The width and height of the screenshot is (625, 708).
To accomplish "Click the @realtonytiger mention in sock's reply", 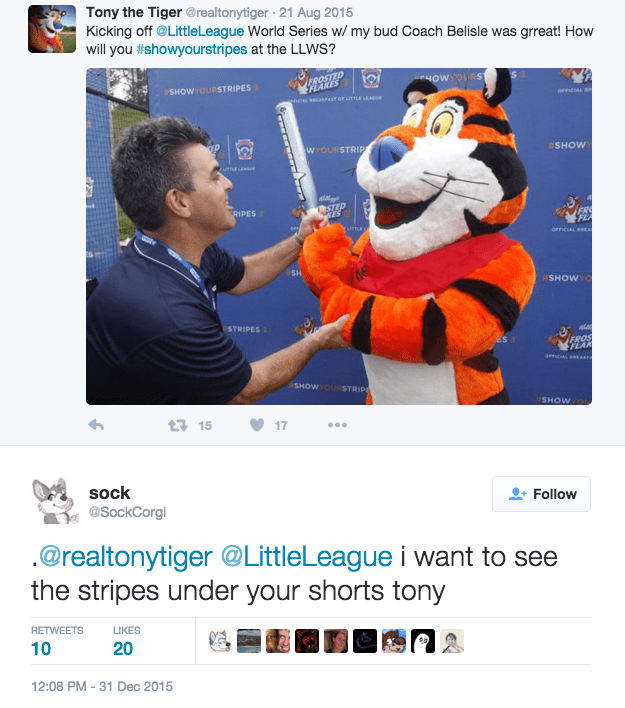I will pyautogui.click(x=126, y=556).
